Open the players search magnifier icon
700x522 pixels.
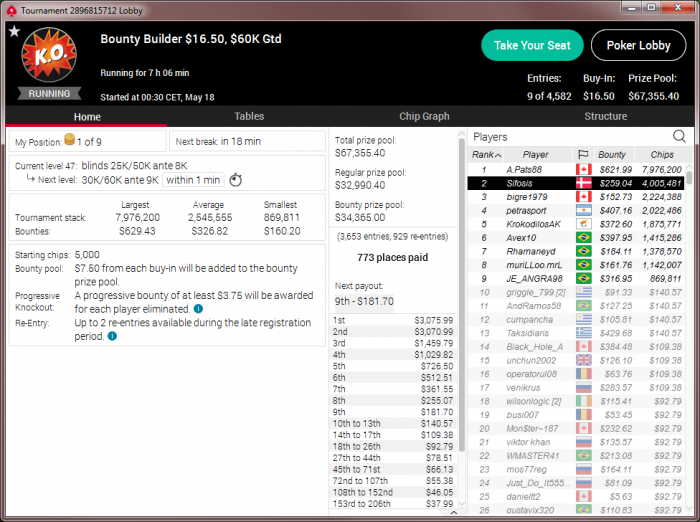pos(679,137)
